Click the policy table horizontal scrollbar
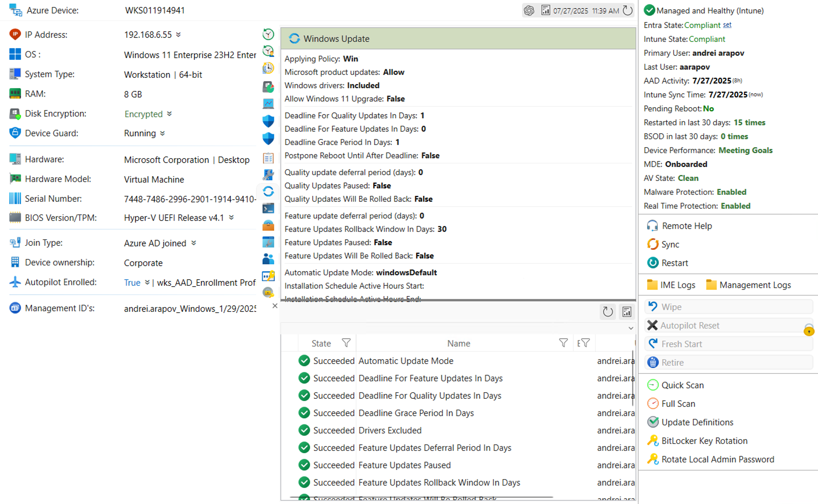Screen dimensions: 818x504 421,497
